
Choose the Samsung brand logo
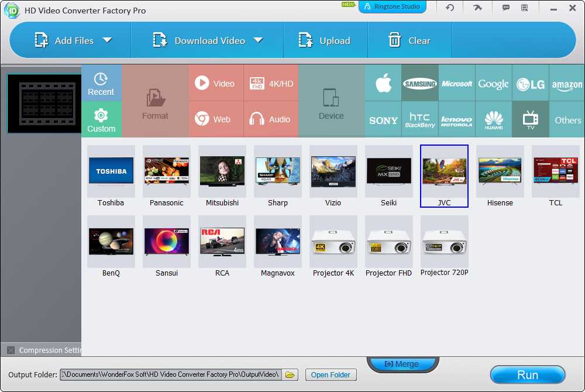tap(419, 84)
